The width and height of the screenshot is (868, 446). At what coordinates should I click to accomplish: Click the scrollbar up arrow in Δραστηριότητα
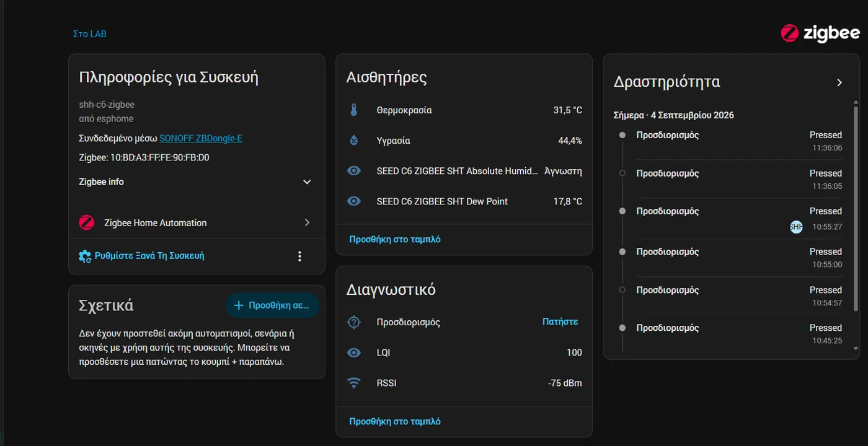[x=856, y=102]
